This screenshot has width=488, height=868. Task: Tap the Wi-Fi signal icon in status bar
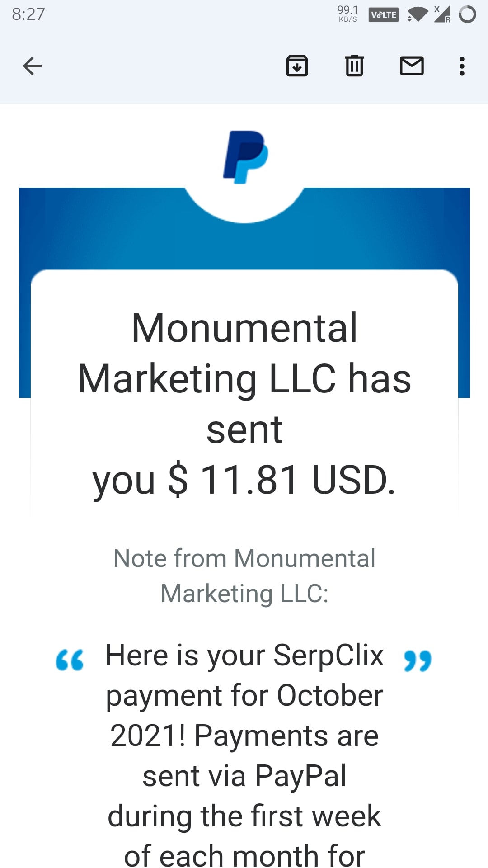click(x=417, y=14)
